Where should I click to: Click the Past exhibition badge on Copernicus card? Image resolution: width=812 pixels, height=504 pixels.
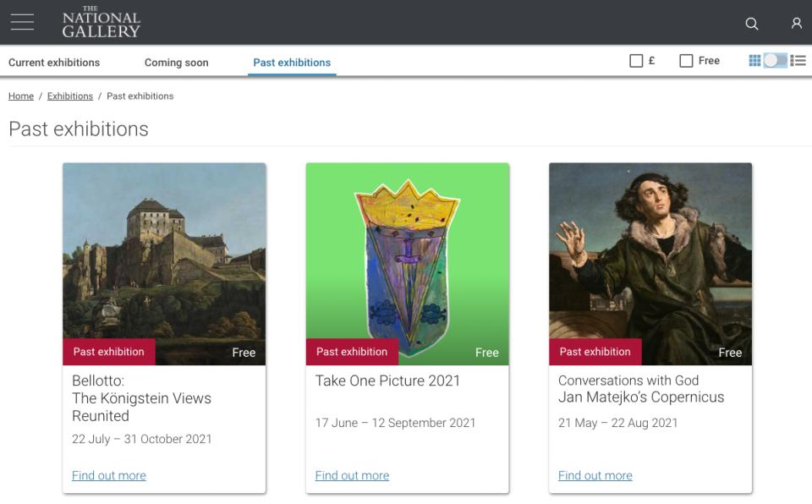595,352
